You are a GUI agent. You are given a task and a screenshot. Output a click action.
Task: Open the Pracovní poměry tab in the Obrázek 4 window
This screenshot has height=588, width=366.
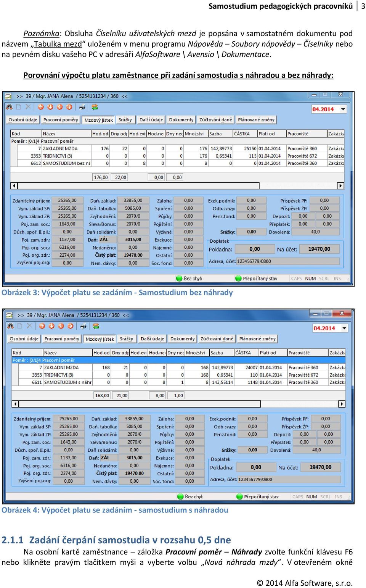62,339
